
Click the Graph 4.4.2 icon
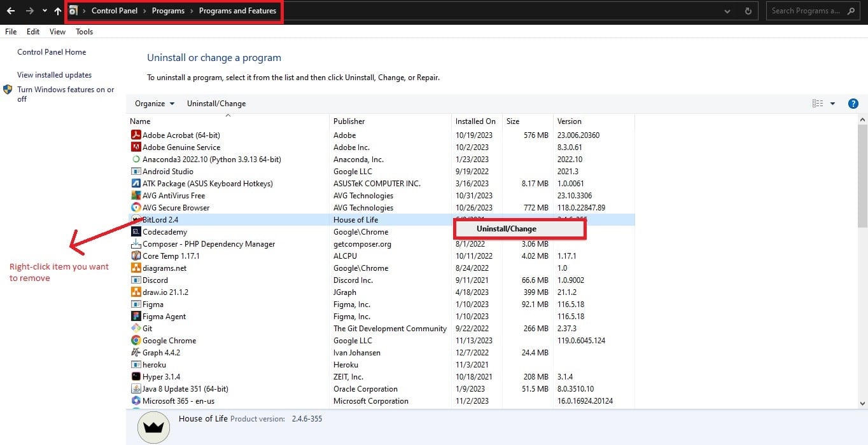tap(136, 352)
